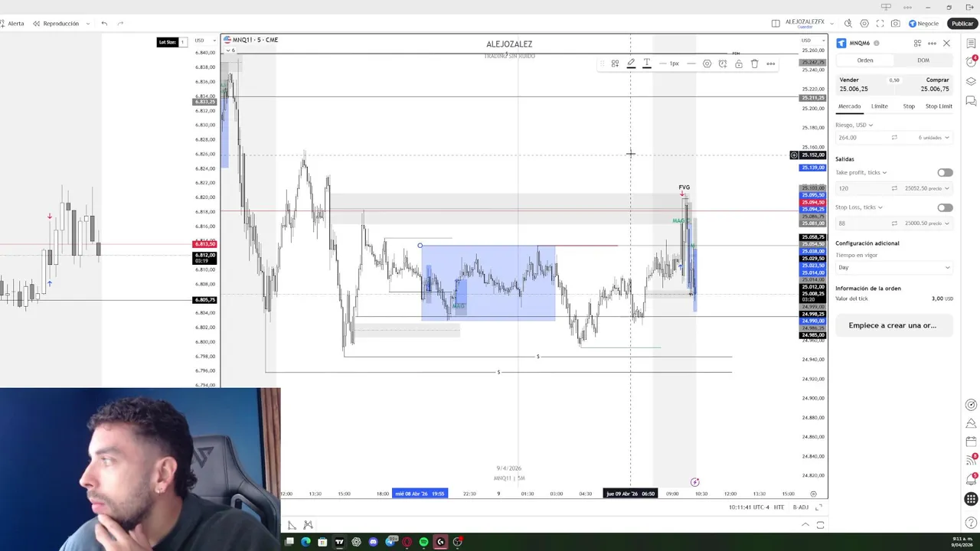Click Empiece a crear una or... button
Screen dimensions: 980x551
pos(893,325)
